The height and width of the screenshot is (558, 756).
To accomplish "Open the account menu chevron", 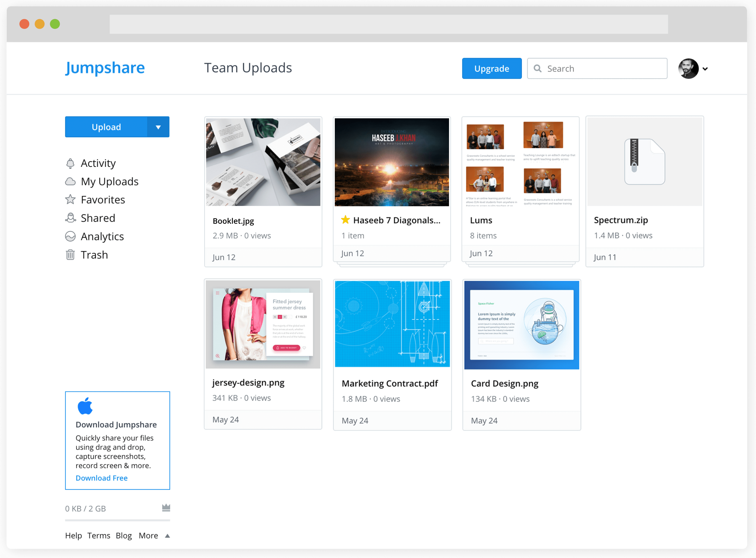I will click(x=705, y=69).
